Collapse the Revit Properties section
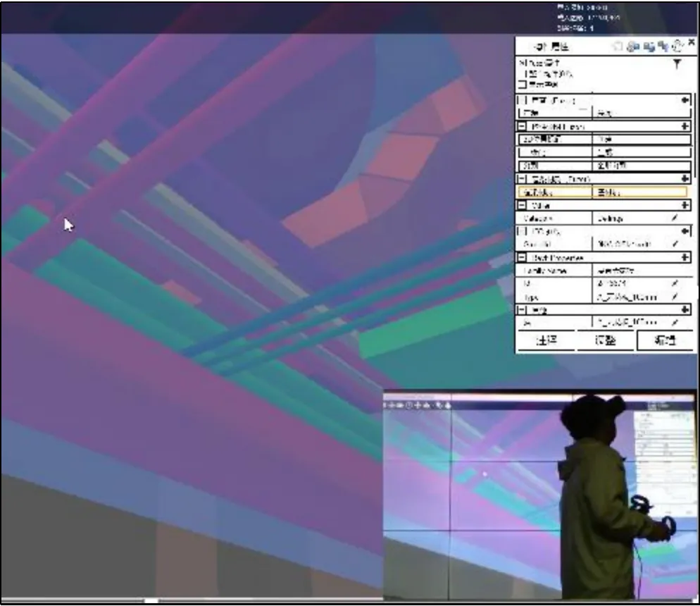 point(523,257)
